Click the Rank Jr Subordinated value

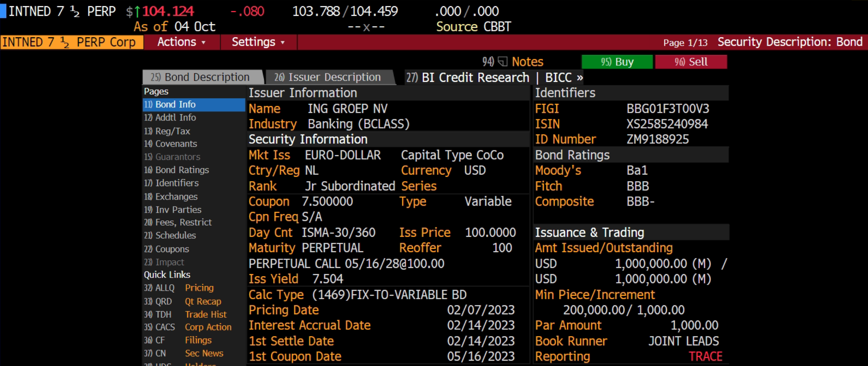point(350,186)
